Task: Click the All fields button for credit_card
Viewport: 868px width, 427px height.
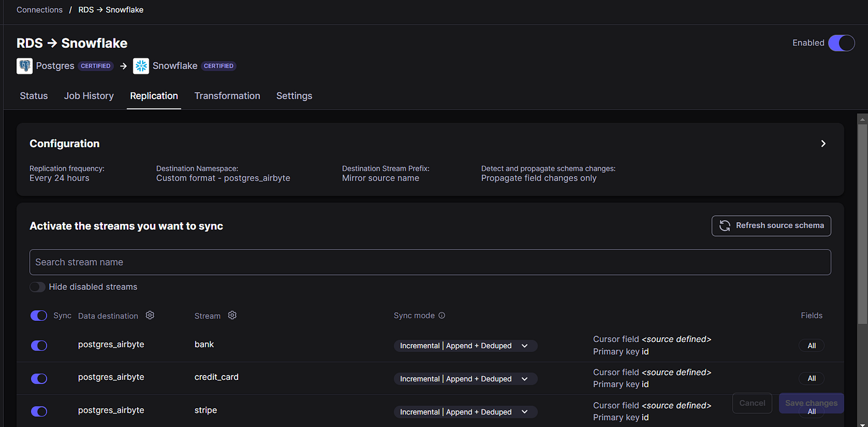Action: click(x=812, y=379)
